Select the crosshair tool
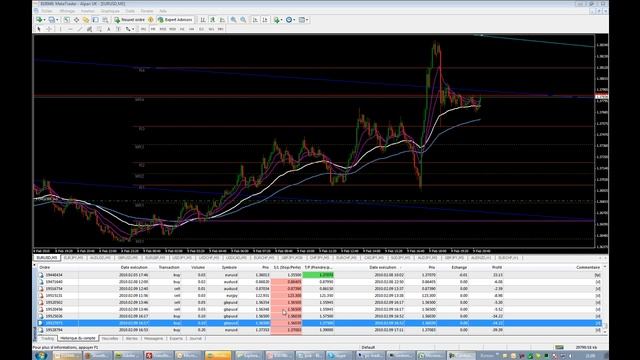This screenshot has height=360, width=640. (49, 29)
